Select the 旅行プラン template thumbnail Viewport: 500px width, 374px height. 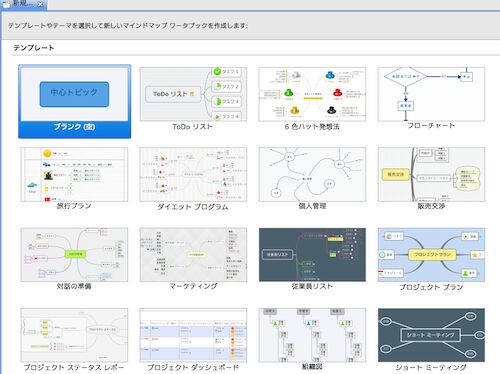(x=74, y=175)
